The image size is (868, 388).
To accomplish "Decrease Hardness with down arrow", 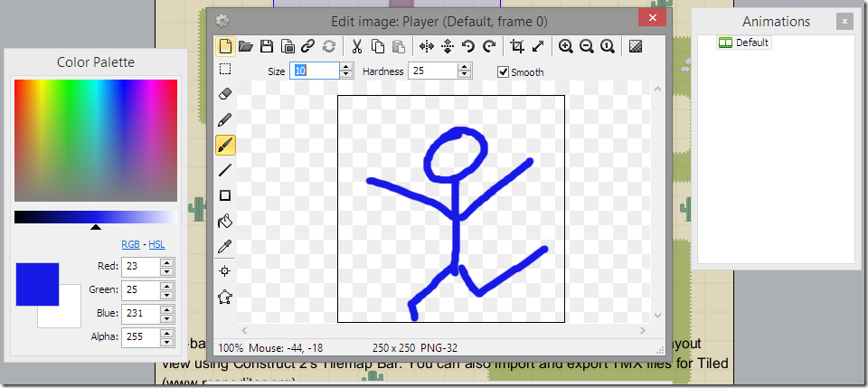I will pyautogui.click(x=465, y=75).
